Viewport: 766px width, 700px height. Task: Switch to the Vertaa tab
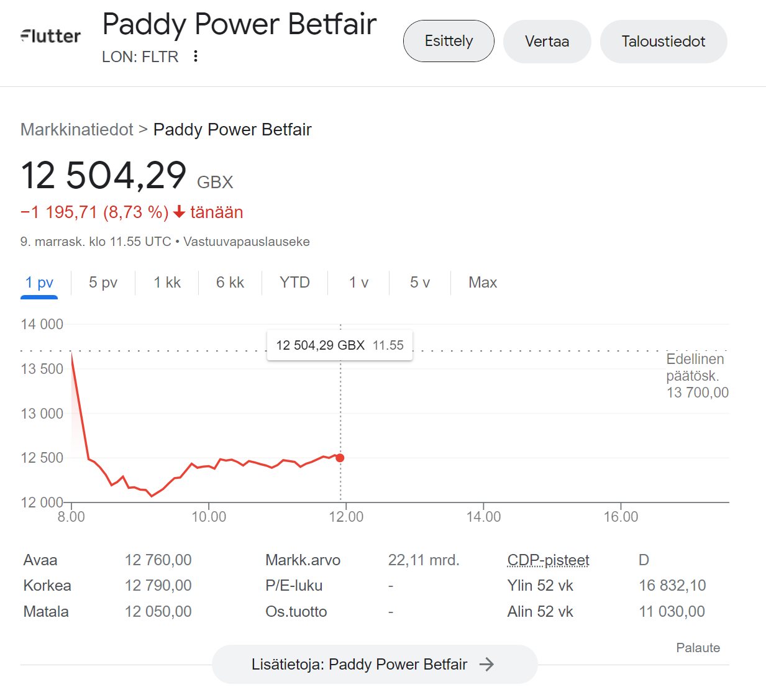(547, 42)
